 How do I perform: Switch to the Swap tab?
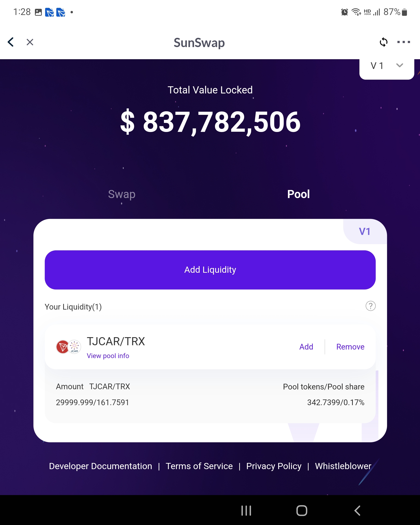(x=122, y=194)
